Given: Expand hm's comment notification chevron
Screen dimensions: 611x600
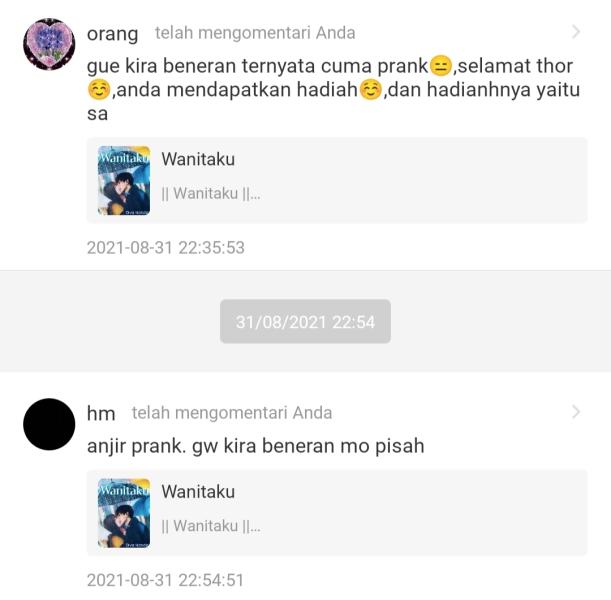Looking at the screenshot, I should click(x=576, y=412).
